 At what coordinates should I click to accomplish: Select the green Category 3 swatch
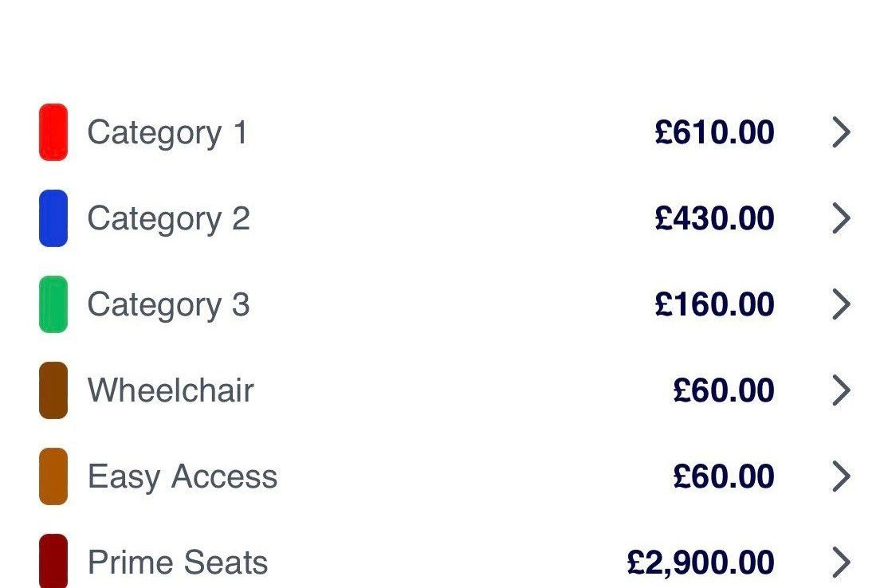[53, 304]
